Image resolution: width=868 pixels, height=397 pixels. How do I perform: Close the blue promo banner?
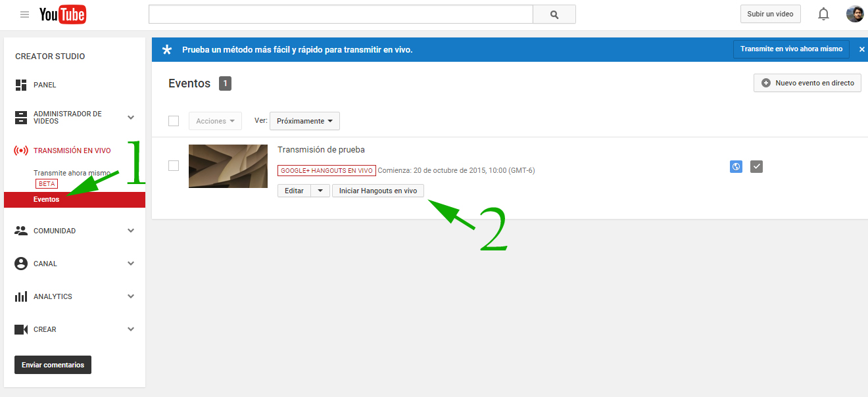pyautogui.click(x=861, y=49)
